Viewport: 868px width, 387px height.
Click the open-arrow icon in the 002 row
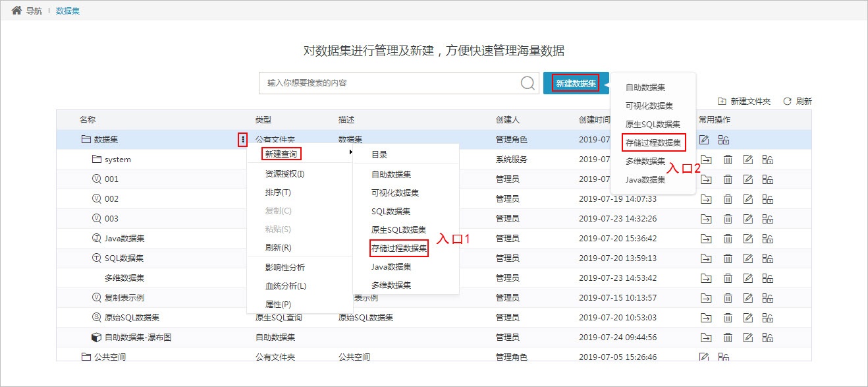coord(707,199)
